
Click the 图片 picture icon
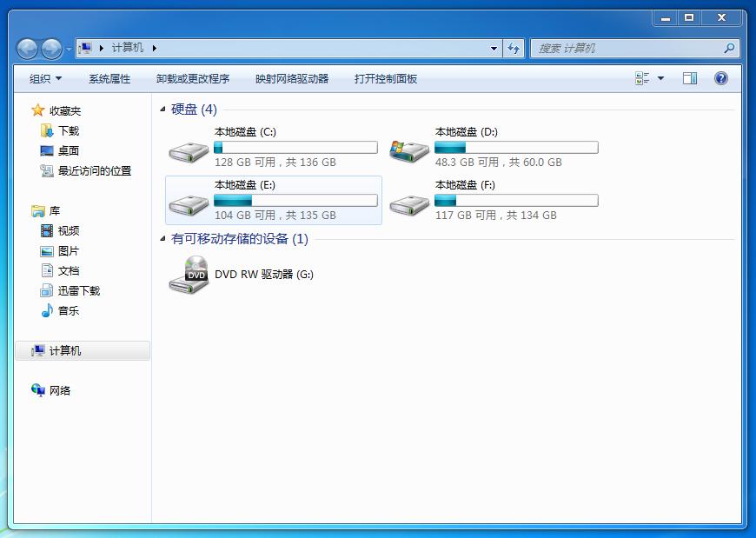pos(47,251)
